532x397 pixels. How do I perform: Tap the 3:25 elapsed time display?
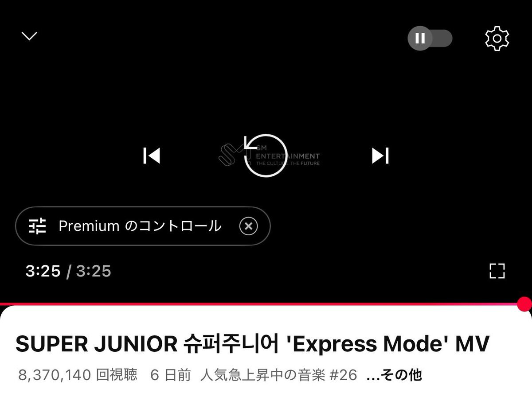point(43,271)
